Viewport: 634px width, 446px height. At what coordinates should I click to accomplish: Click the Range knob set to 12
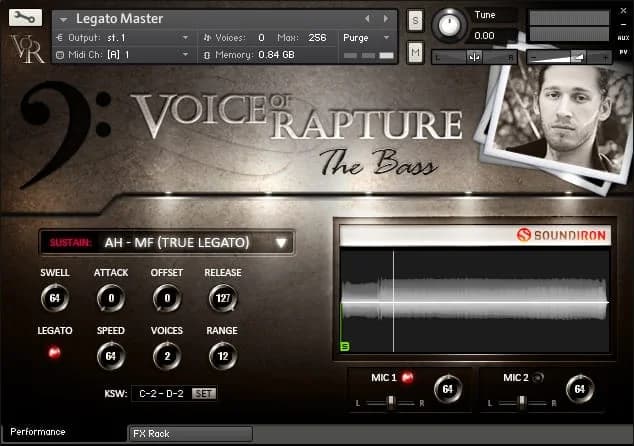pyautogui.click(x=223, y=356)
